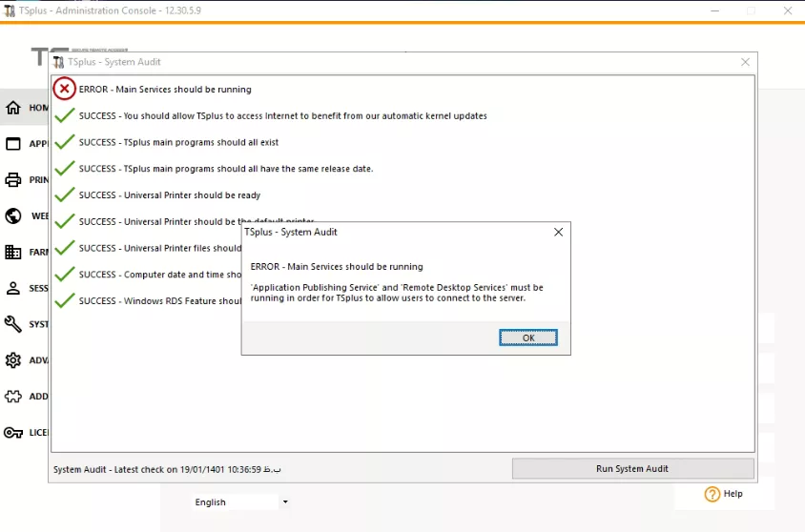Click green checkmark beside main programs exist

pos(65,142)
